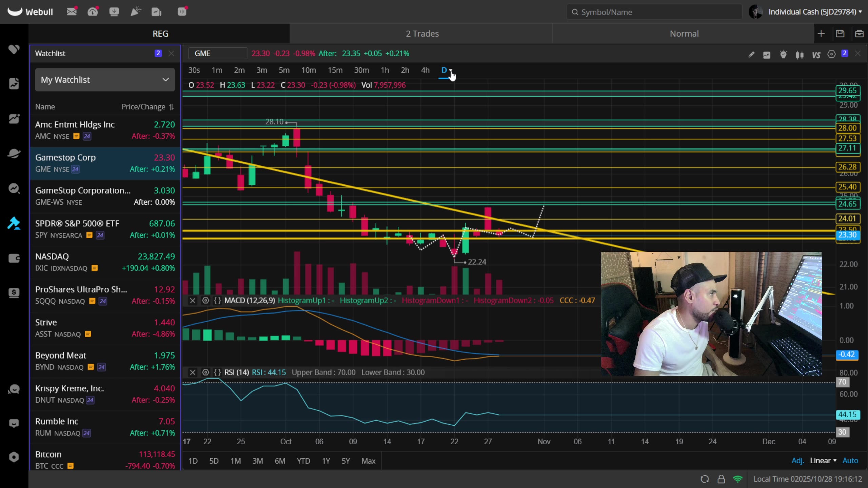Select Beyond Meat watchlist row

click(105, 361)
